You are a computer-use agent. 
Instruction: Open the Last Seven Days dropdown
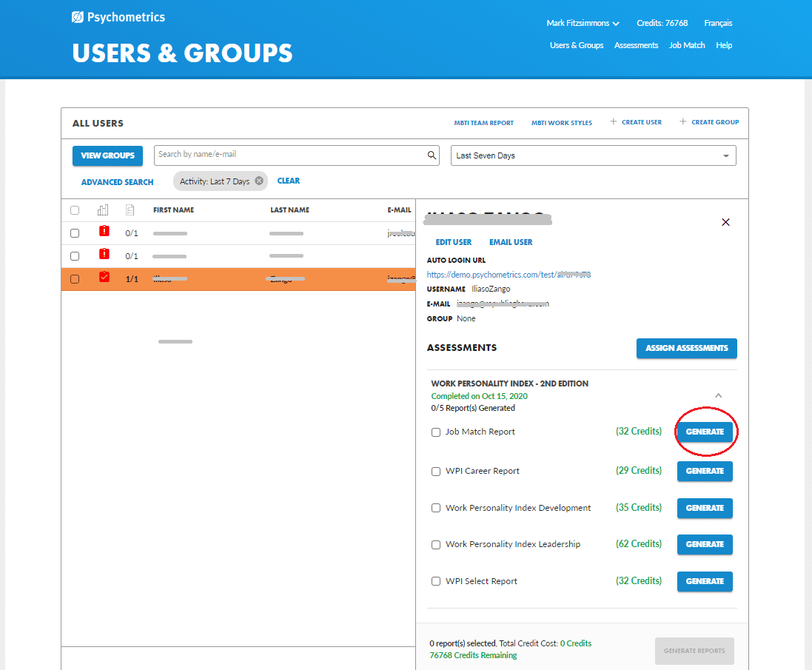tap(593, 155)
